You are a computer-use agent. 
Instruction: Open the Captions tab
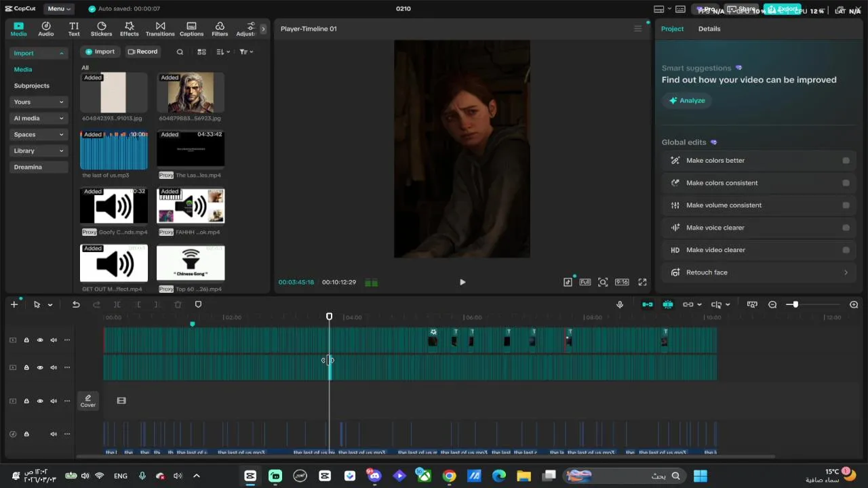(x=191, y=29)
